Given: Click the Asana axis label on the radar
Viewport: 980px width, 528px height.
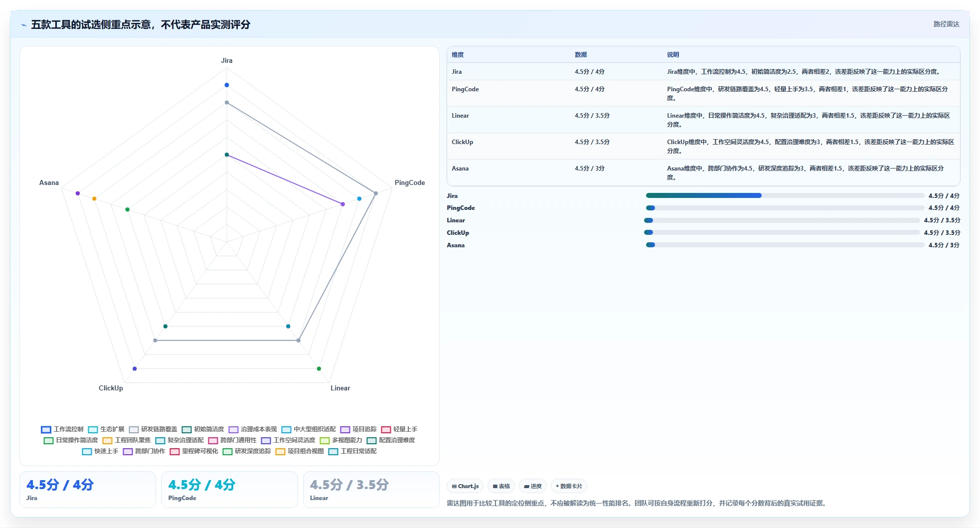Looking at the screenshot, I should click(49, 182).
